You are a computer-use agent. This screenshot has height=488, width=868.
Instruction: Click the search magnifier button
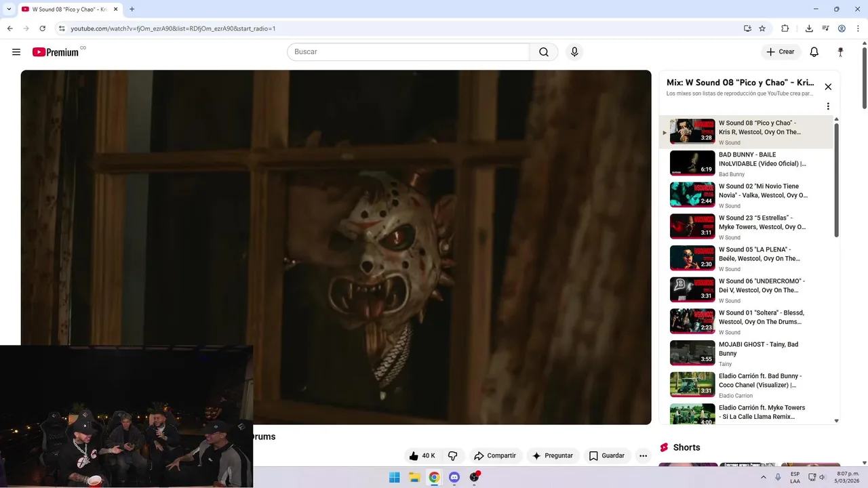coord(544,52)
